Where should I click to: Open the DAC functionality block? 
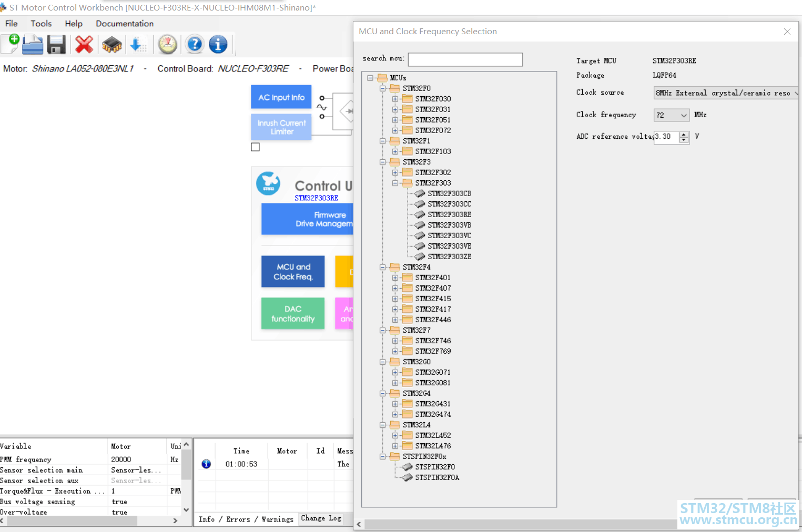(x=293, y=314)
